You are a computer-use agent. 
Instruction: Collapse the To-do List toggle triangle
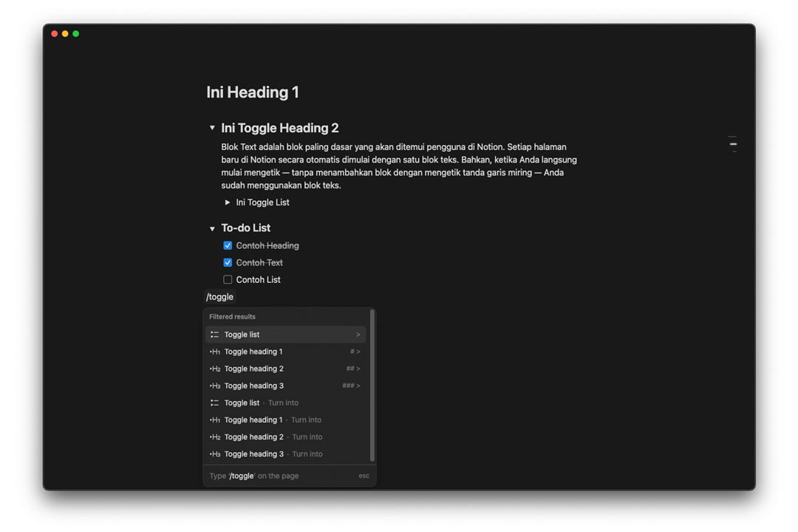[x=212, y=229]
